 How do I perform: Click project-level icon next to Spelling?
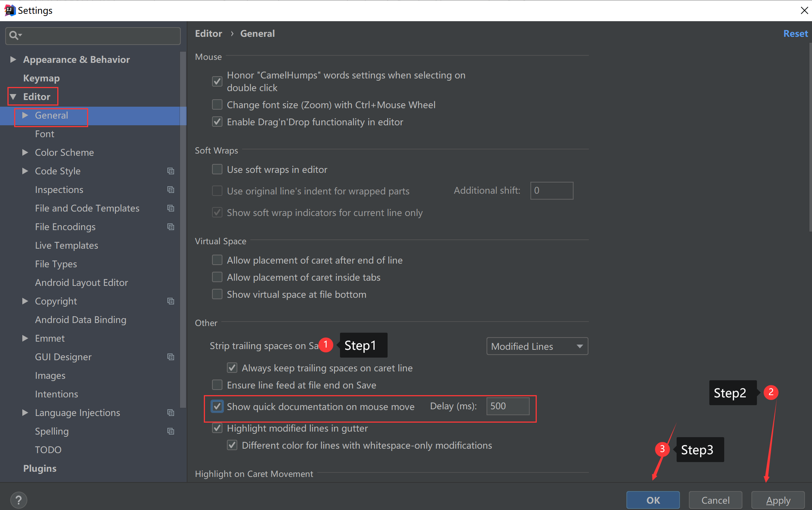[171, 431]
